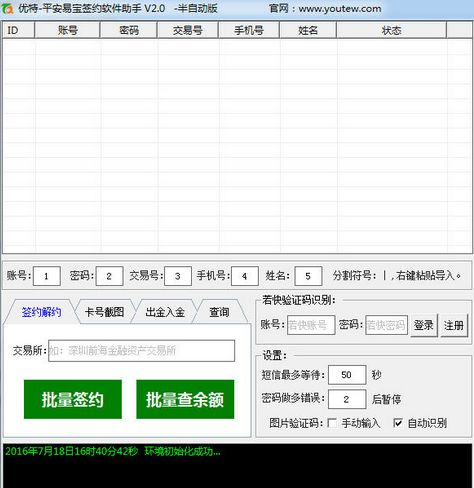
Task: Focus the 交易所 input field
Action: click(x=141, y=351)
